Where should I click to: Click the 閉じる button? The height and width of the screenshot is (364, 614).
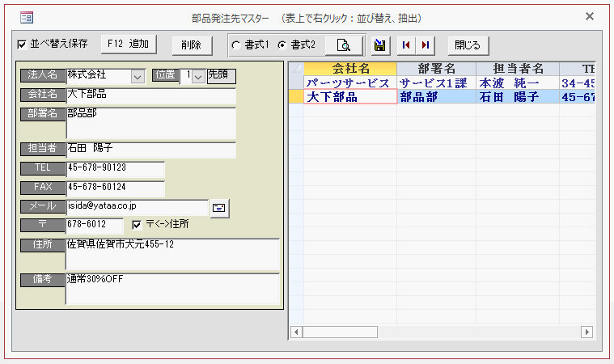coord(468,45)
